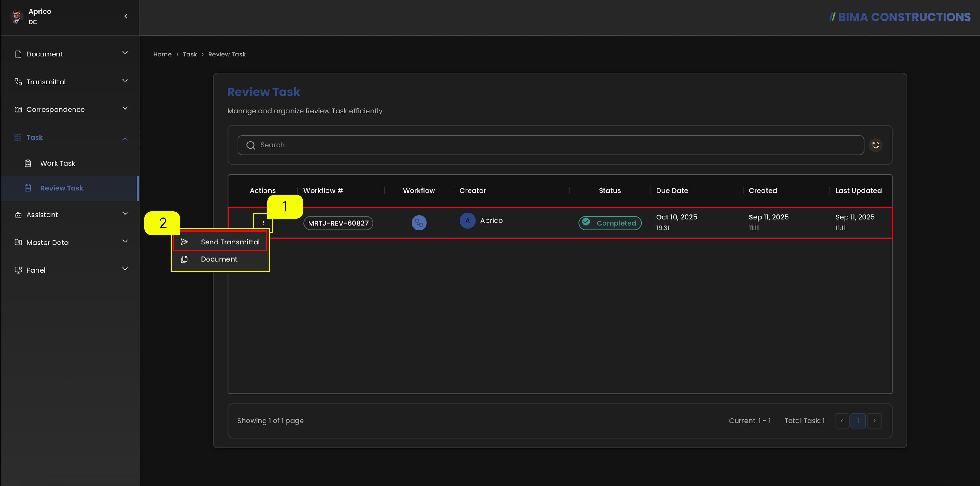Choose Document from the context menu

coord(220,259)
